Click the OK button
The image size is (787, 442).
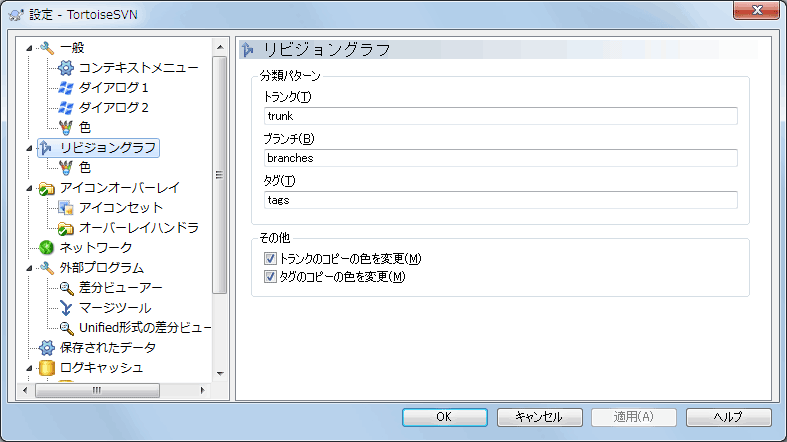(445, 417)
